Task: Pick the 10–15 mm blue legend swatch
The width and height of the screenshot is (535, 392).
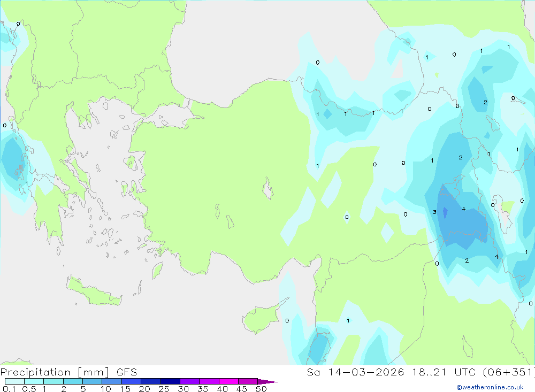Action: click(112, 381)
